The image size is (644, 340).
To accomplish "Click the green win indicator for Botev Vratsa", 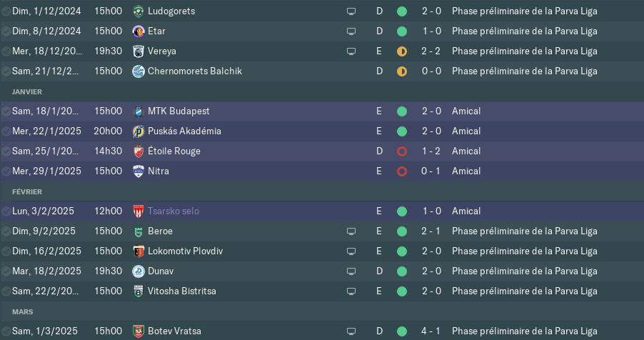I will 402,331.
